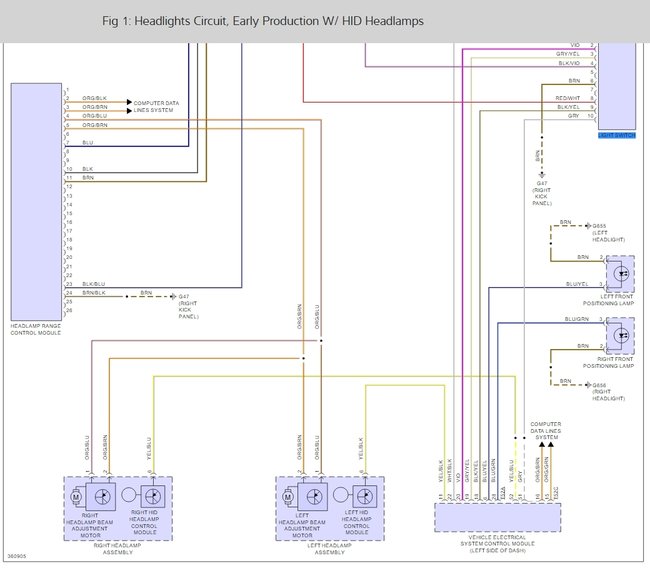Screen dimensions: 650x573
Task: Click the COMPUTER DATA LINES SYSTEM label near range module
Action: coord(156,107)
